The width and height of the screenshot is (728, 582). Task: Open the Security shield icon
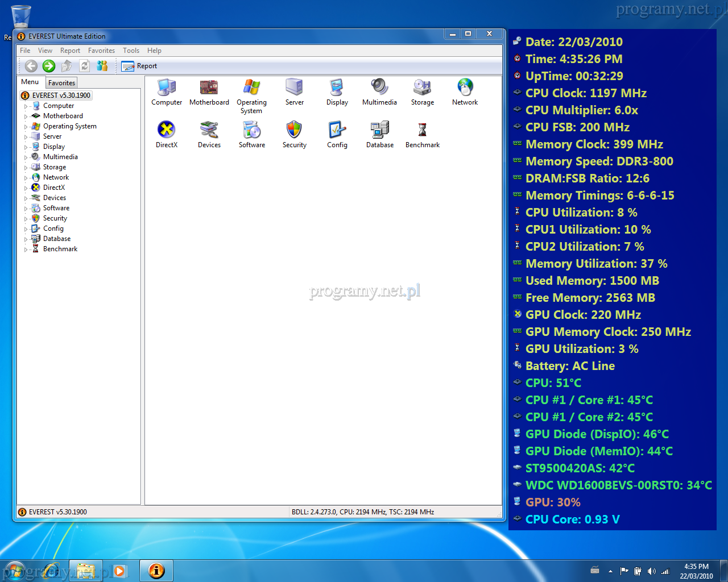pyautogui.click(x=294, y=130)
